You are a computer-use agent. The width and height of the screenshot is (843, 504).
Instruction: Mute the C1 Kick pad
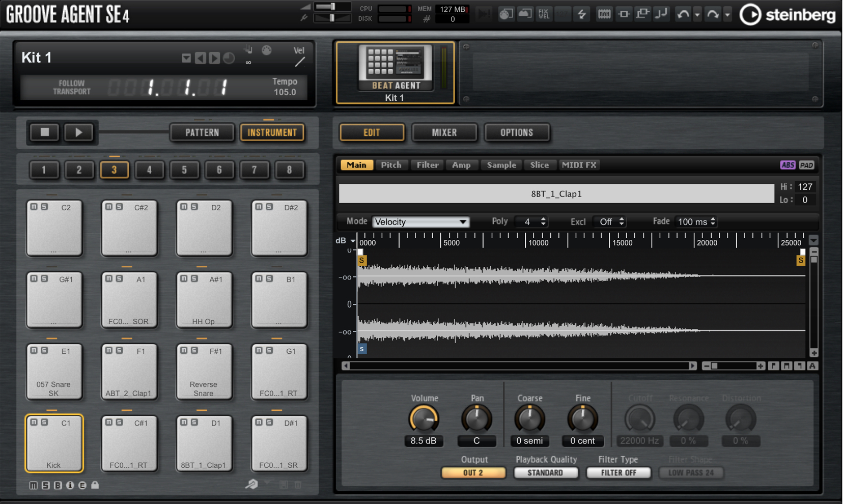click(34, 423)
